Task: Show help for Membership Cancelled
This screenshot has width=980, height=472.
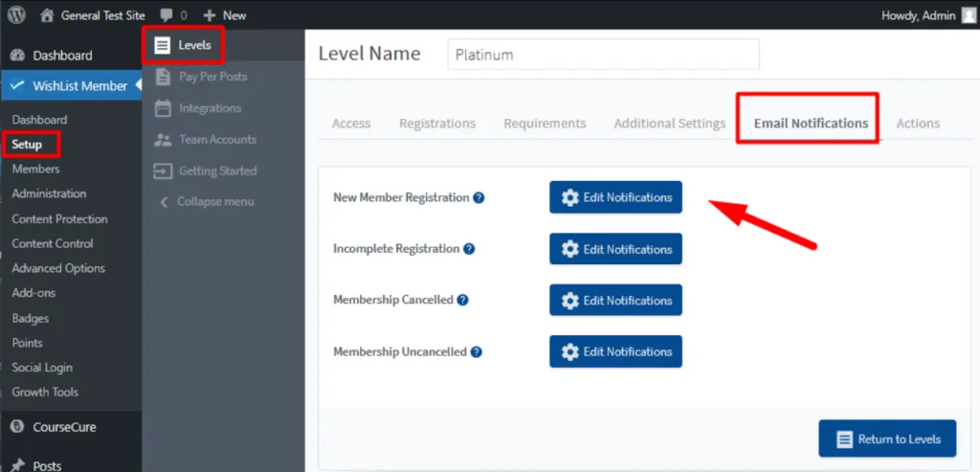Action: [462, 300]
